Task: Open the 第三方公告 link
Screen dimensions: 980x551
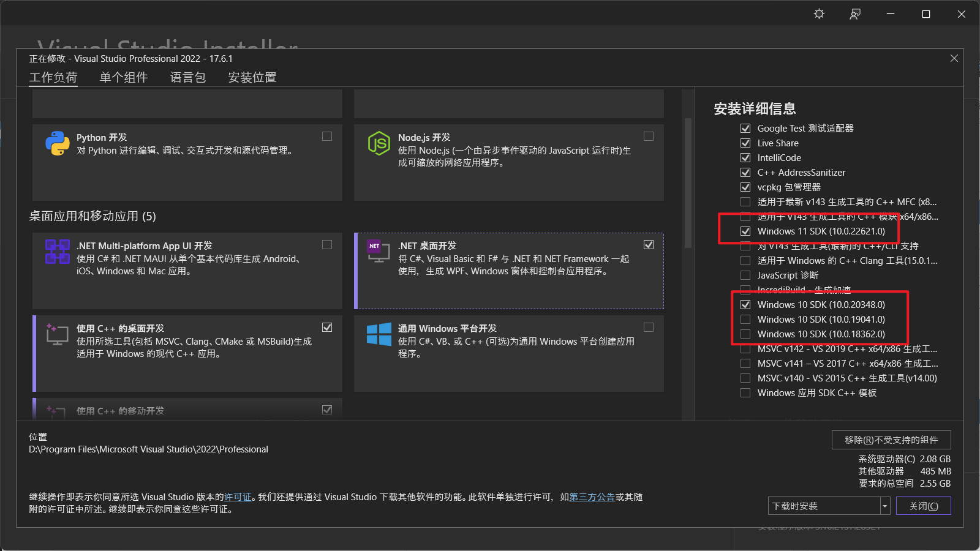Action: (592, 497)
